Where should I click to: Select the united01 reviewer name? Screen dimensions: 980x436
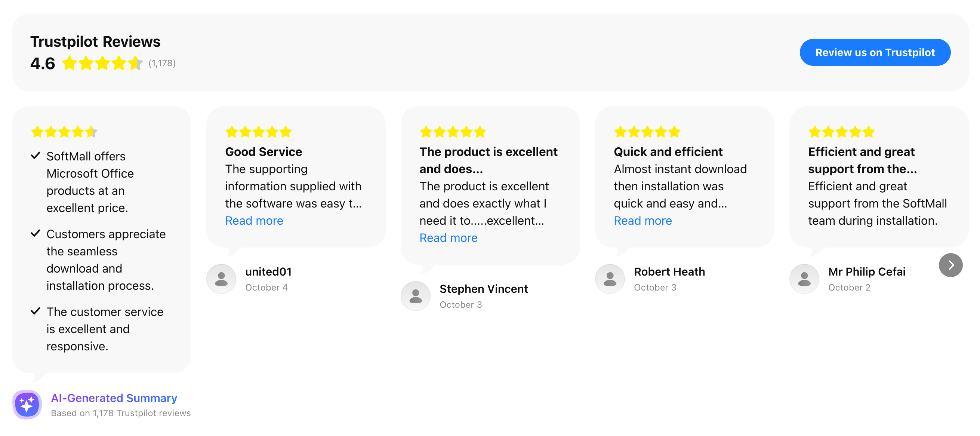pos(268,271)
